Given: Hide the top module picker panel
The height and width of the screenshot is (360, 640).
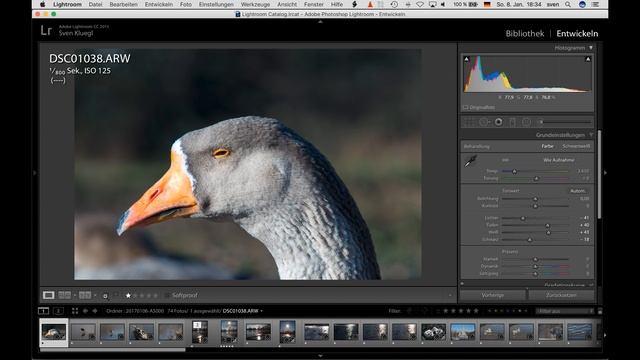Looking at the screenshot, I should click(320, 22).
